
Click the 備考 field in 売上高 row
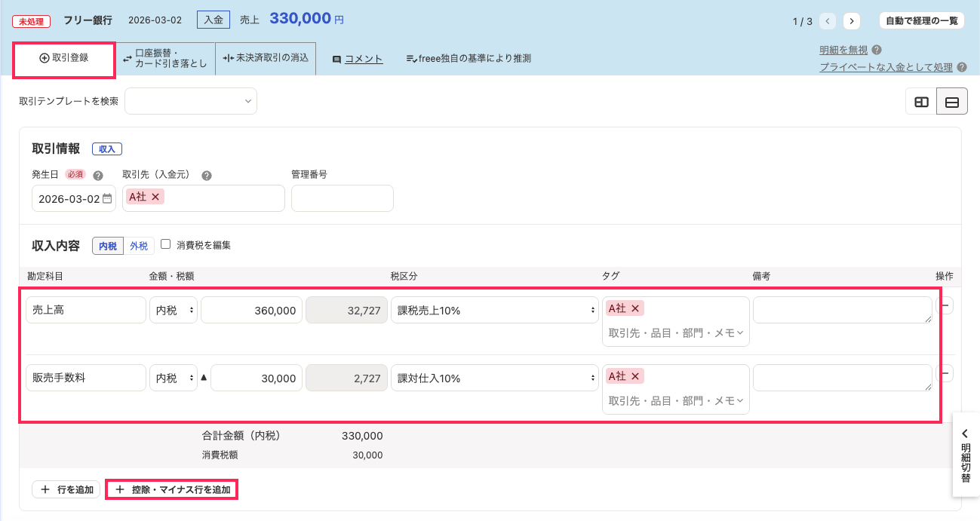tap(843, 310)
